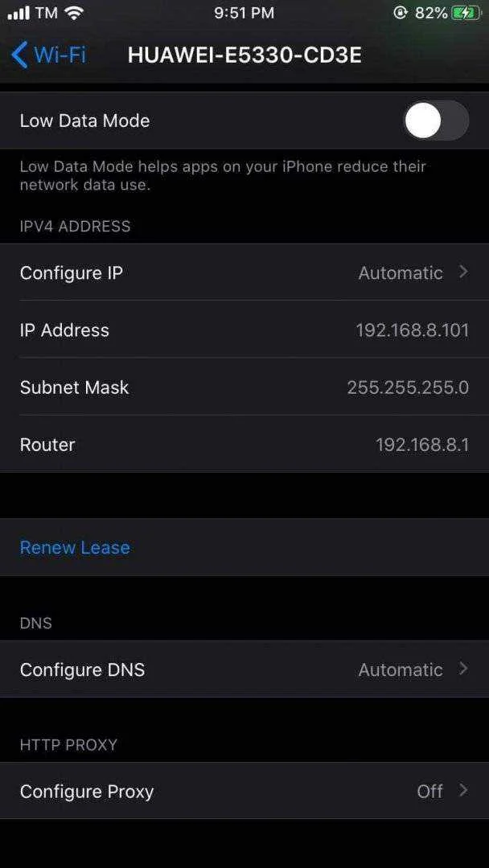Image resolution: width=489 pixels, height=868 pixels.
Task: Tap the Automatic value next to Configure DNS
Action: (x=401, y=669)
